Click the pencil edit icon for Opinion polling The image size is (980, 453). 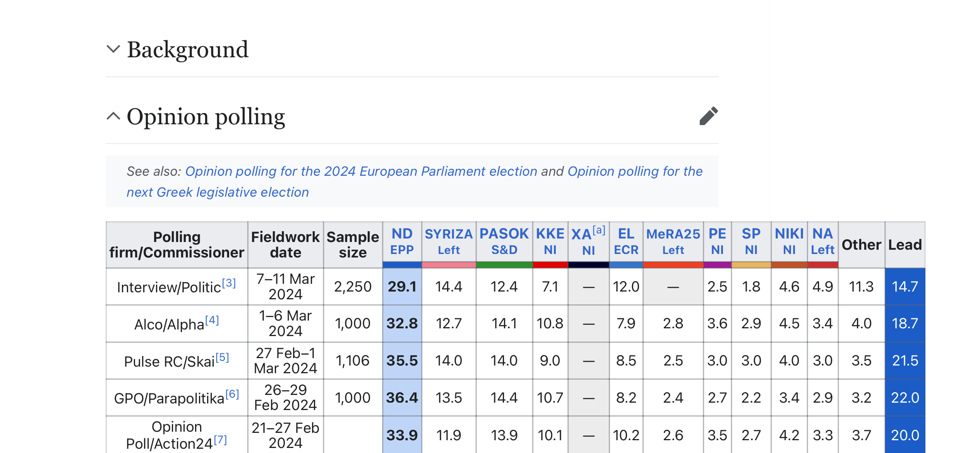pos(709,116)
